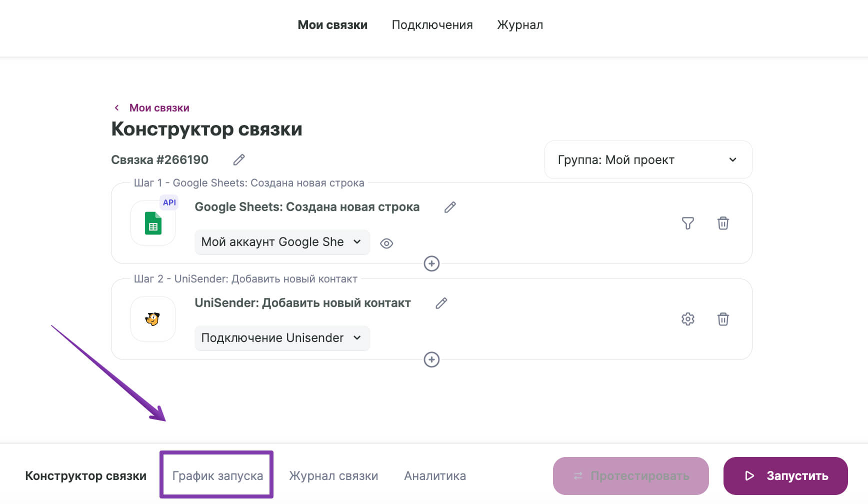Switch to the Конструктор связки tab
The width and height of the screenshot is (868, 504).
click(x=85, y=476)
